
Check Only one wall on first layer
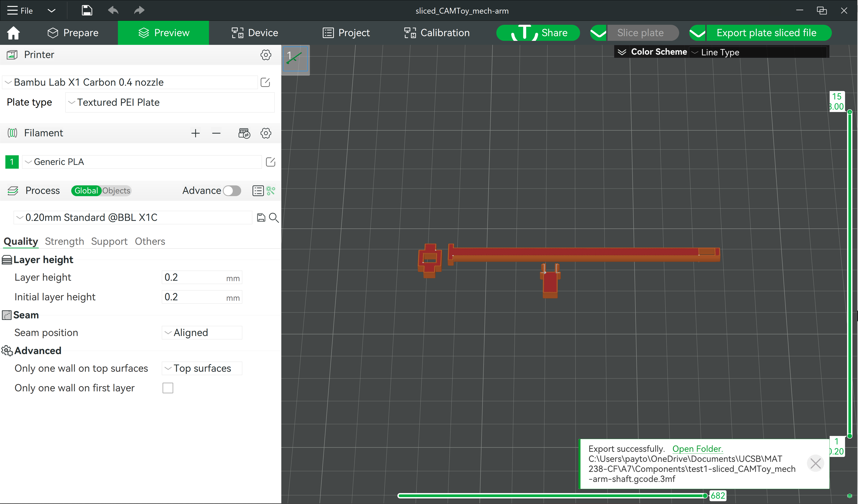pos(168,388)
